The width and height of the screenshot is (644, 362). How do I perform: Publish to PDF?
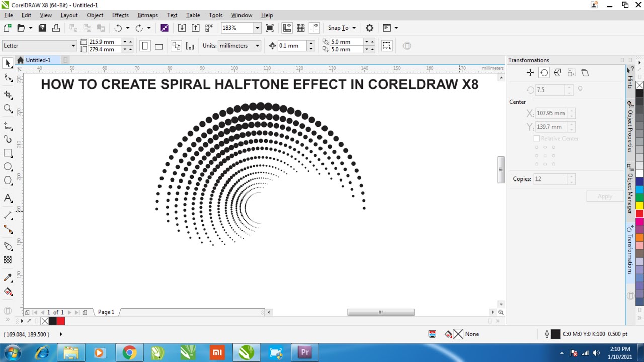coord(209,28)
